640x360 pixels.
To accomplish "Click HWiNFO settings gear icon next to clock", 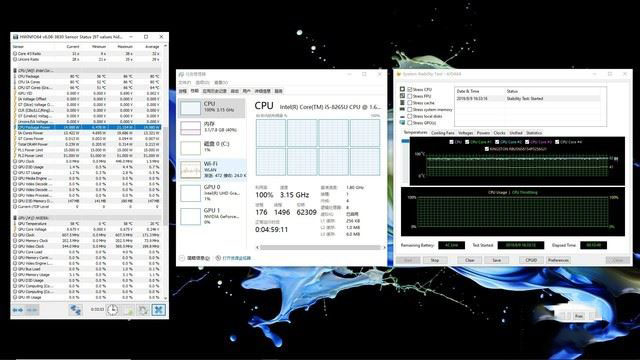I will [143, 310].
